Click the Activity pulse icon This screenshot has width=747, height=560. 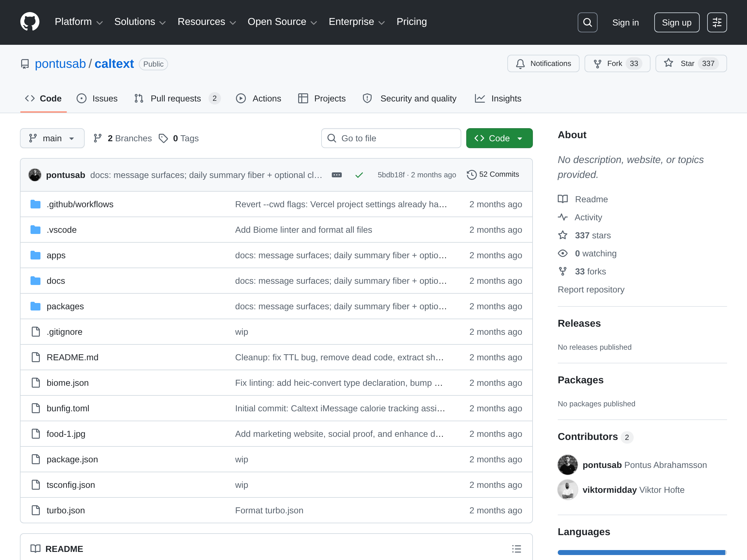[x=563, y=217]
